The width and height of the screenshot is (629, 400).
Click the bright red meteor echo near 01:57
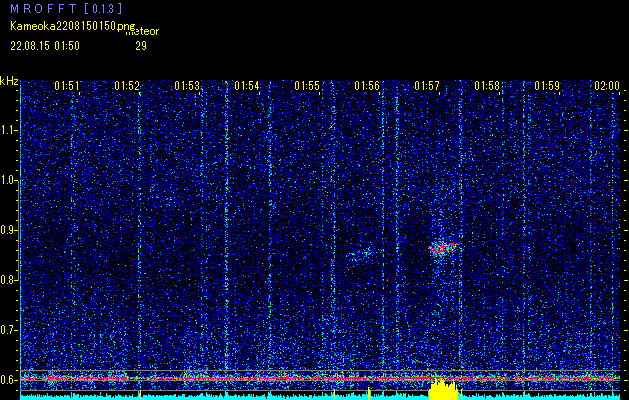[443, 248]
